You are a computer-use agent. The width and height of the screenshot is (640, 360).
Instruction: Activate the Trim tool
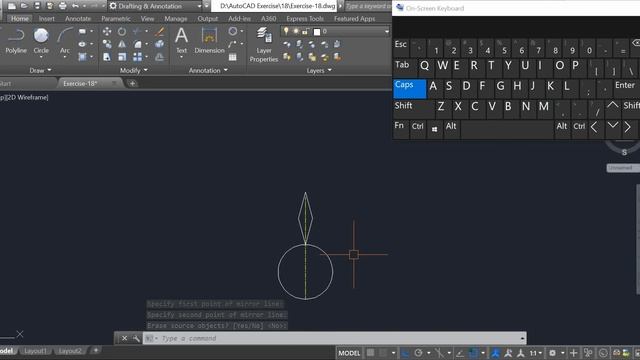tap(137, 31)
